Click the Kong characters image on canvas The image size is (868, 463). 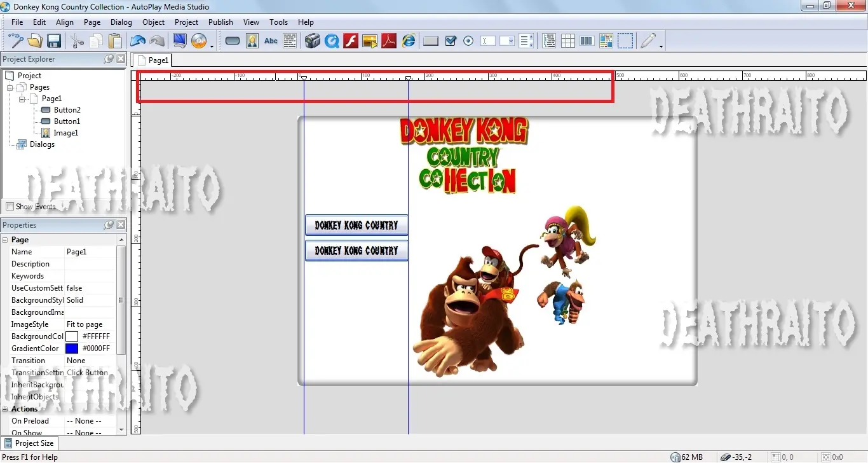[x=505, y=293]
